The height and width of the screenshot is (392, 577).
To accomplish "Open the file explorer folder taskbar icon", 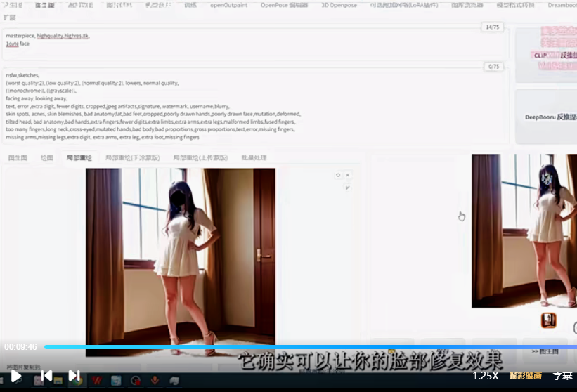I will (x=58, y=381).
